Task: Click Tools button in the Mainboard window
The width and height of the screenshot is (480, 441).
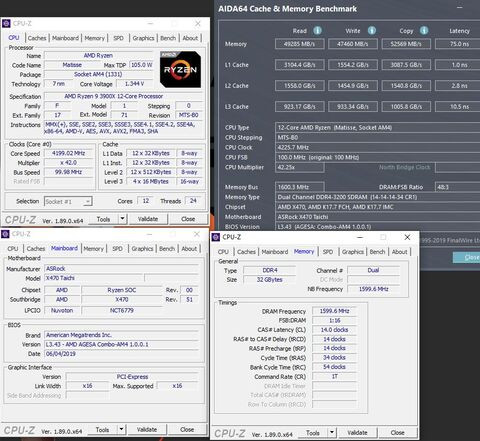Action: tap(102, 429)
